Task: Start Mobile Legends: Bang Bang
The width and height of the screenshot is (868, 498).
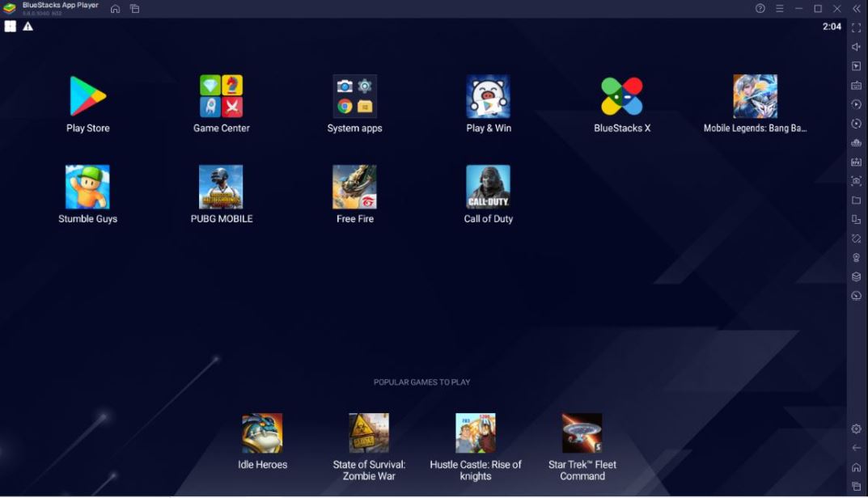Action: click(x=755, y=97)
